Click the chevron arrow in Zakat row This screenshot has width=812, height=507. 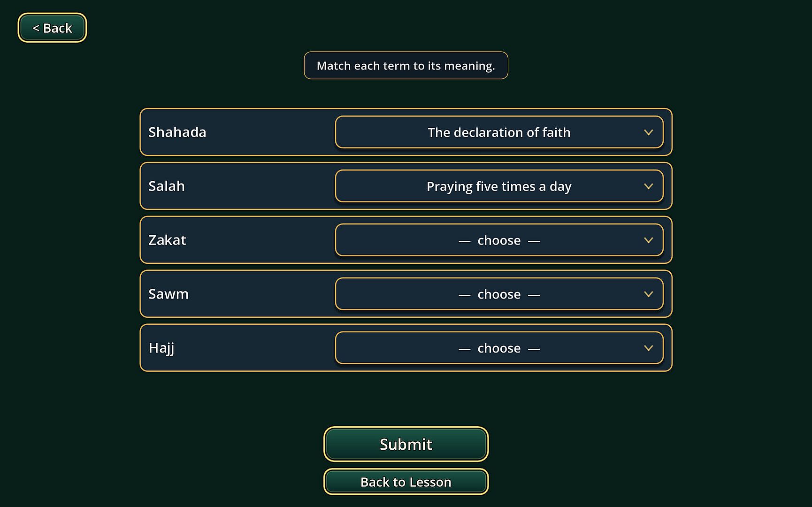(x=648, y=240)
